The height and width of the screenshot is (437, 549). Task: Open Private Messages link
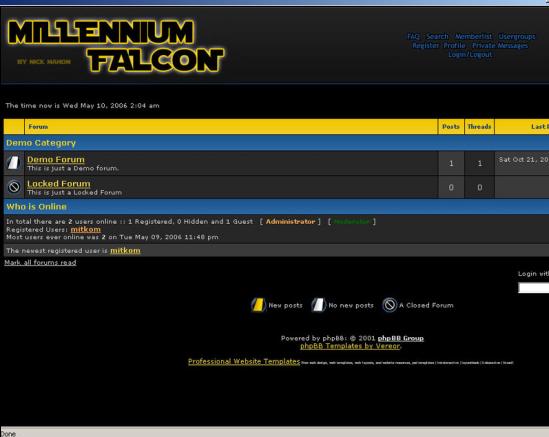tap(500, 46)
